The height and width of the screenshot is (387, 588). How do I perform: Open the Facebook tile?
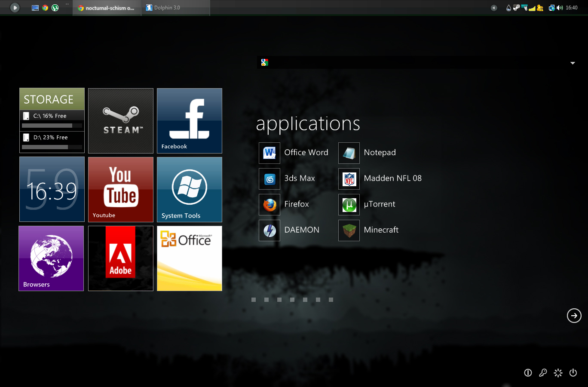(190, 121)
